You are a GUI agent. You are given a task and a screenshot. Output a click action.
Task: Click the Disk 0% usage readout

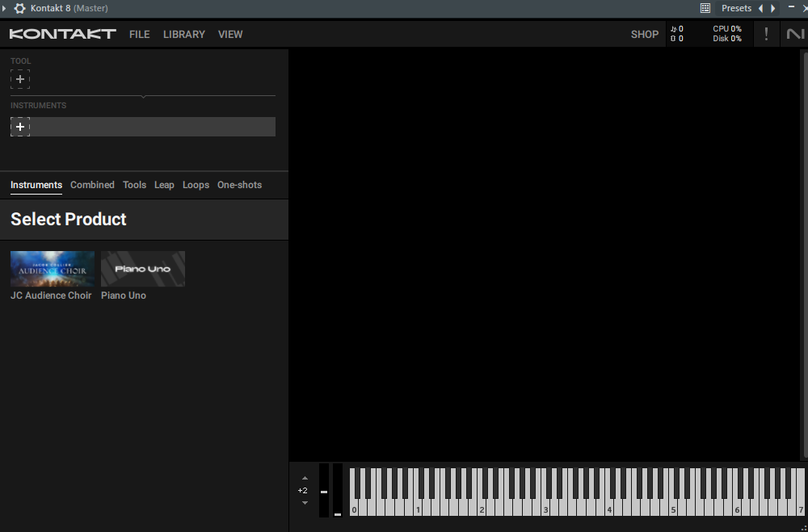pos(727,39)
